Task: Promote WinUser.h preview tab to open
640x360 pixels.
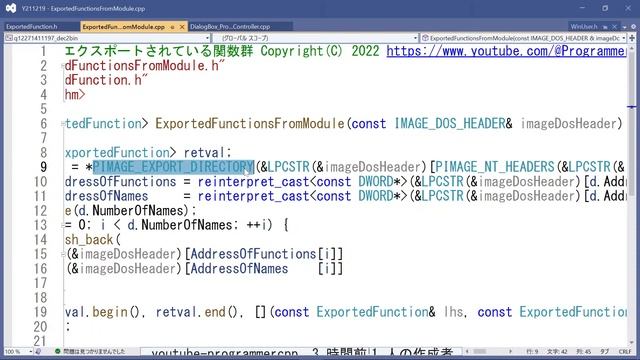Action: coord(605,27)
